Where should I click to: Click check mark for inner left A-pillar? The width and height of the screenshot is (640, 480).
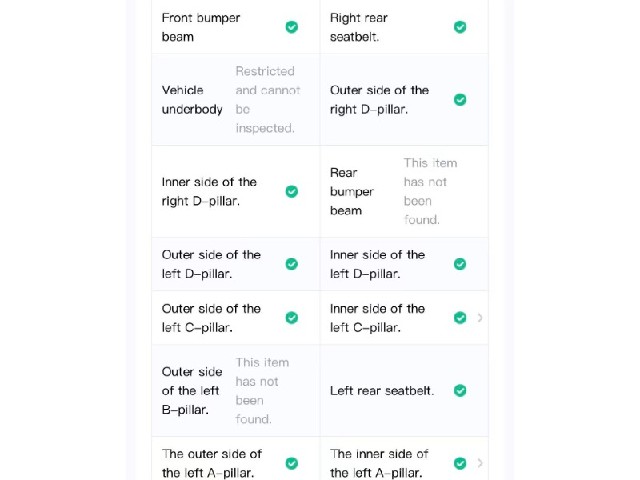tap(460, 463)
